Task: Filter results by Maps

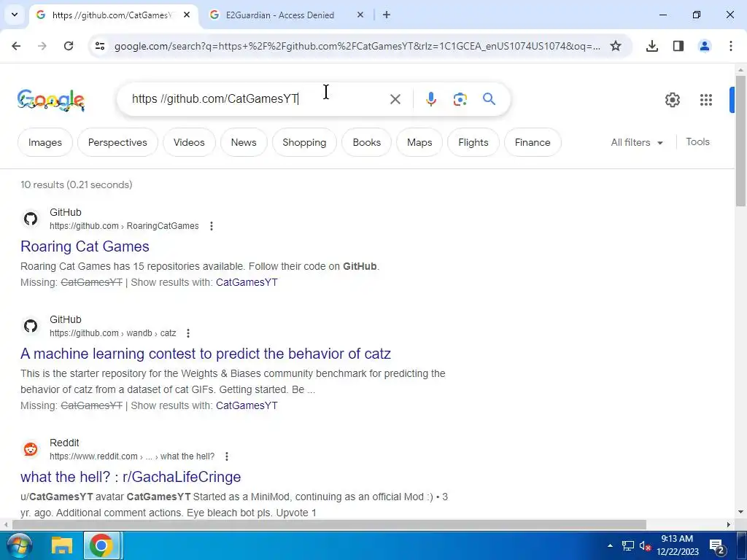Action: click(419, 142)
